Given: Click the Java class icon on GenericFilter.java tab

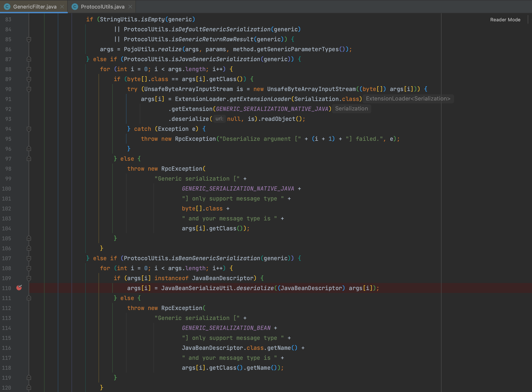Looking at the screenshot, I should point(7,7).
